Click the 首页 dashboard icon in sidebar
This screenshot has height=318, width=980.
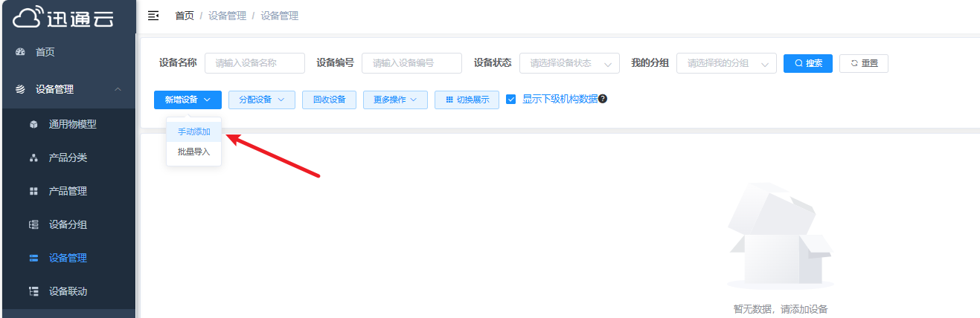pyautogui.click(x=20, y=52)
